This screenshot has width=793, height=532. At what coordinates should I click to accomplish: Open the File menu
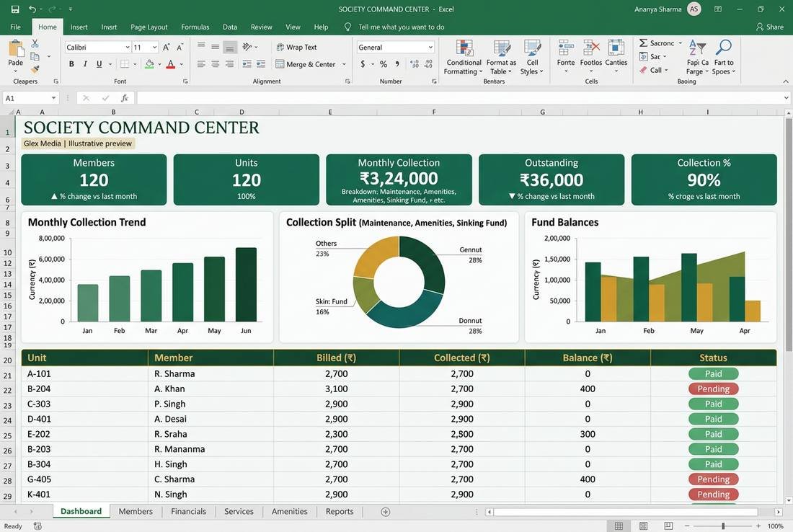coord(16,27)
